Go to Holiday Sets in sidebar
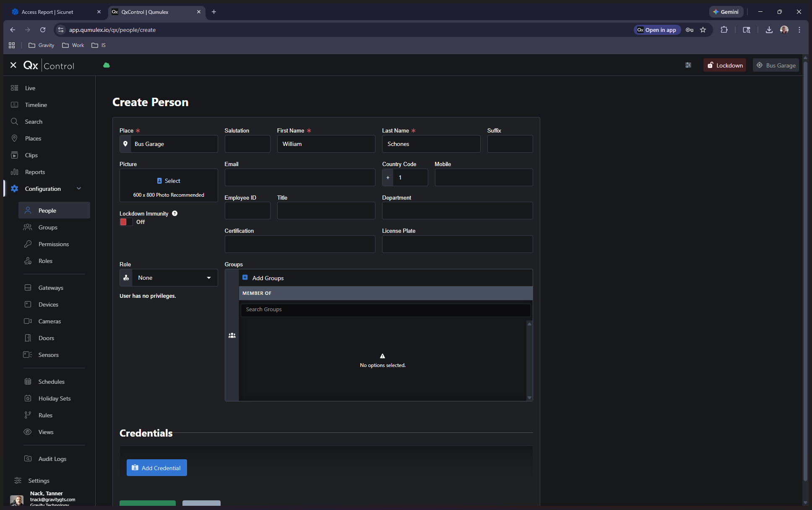 (x=54, y=398)
